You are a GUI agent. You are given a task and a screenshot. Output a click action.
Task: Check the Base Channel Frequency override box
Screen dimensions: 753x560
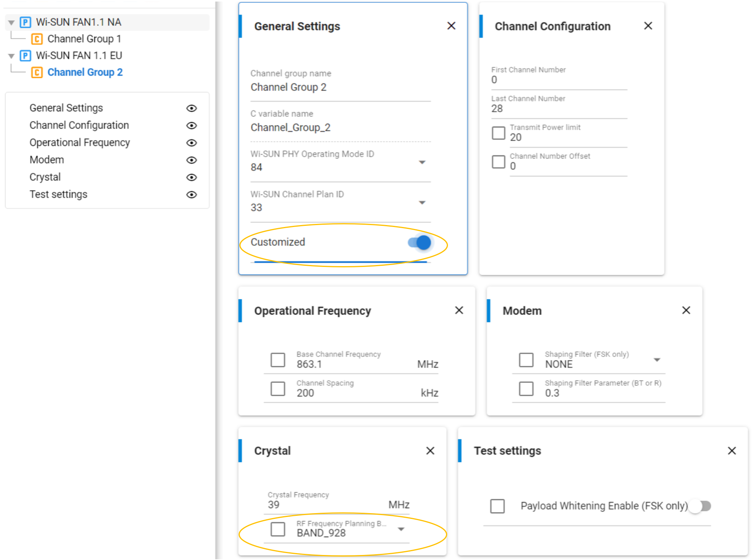[x=278, y=360]
